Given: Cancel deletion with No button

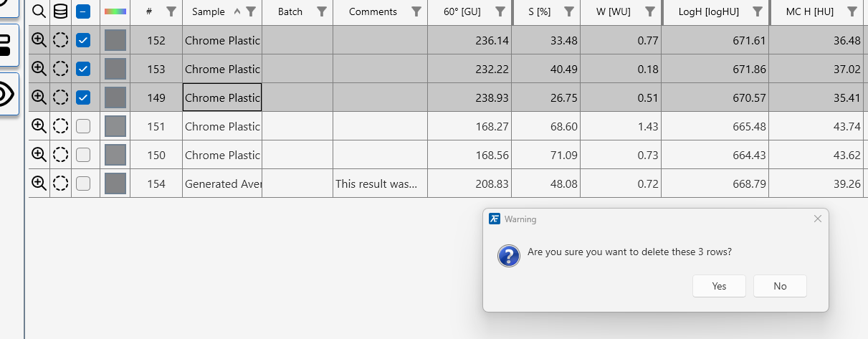Looking at the screenshot, I should 780,286.
